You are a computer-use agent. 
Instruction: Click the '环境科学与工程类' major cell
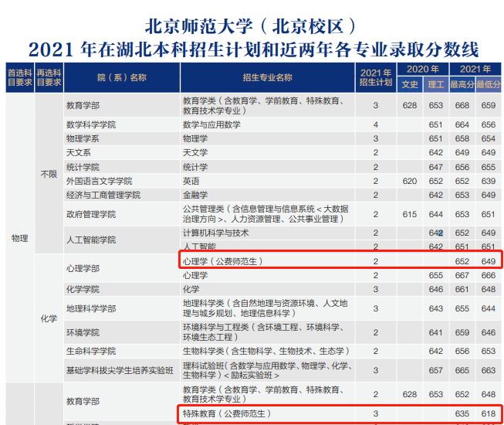coord(267,332)
